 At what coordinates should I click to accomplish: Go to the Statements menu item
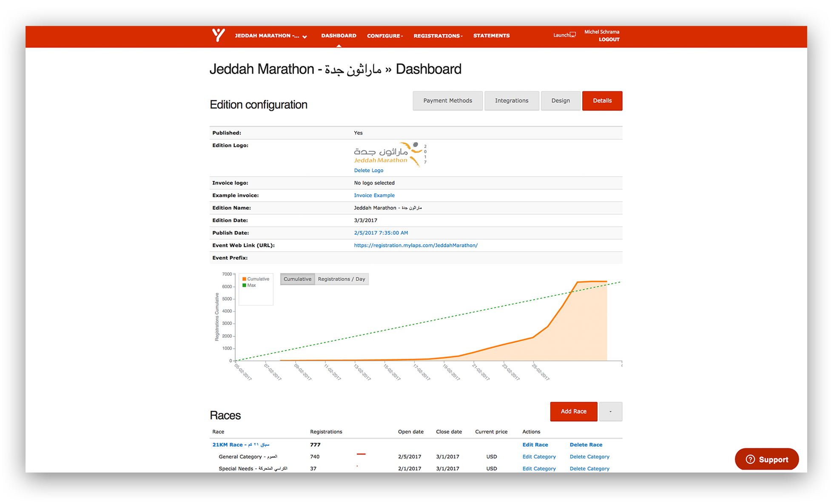pyautogui.click(x=491, y=36)
